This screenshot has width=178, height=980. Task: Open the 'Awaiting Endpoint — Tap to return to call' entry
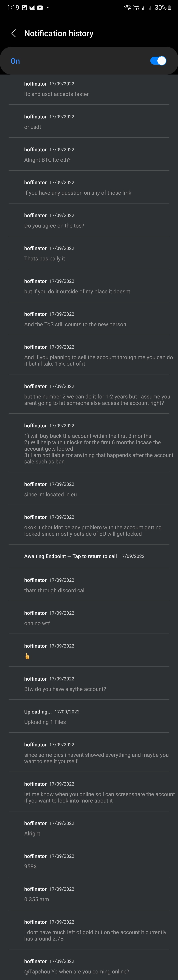(89, 556)
